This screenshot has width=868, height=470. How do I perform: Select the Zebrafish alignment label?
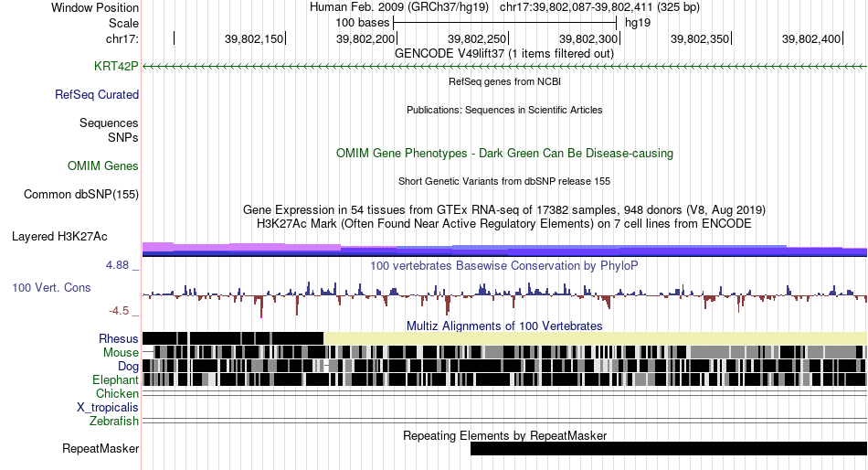(113, 422)
